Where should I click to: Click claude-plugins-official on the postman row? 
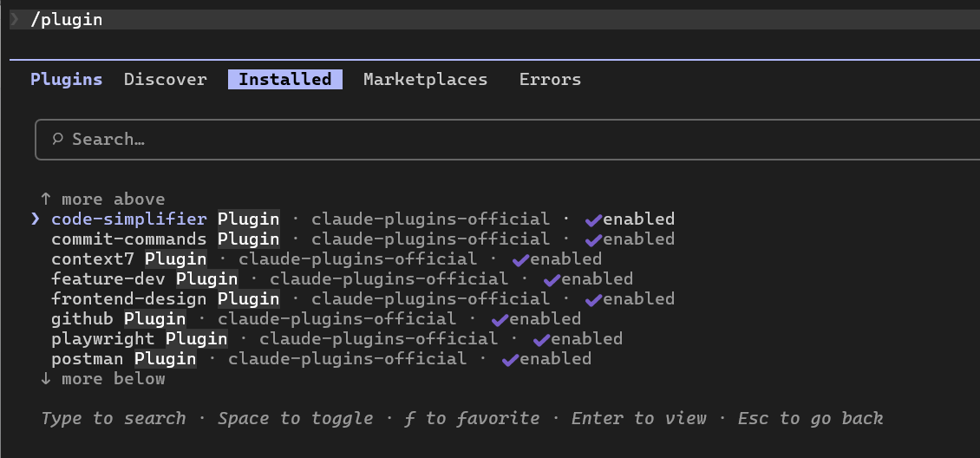[x=347, y=358]
